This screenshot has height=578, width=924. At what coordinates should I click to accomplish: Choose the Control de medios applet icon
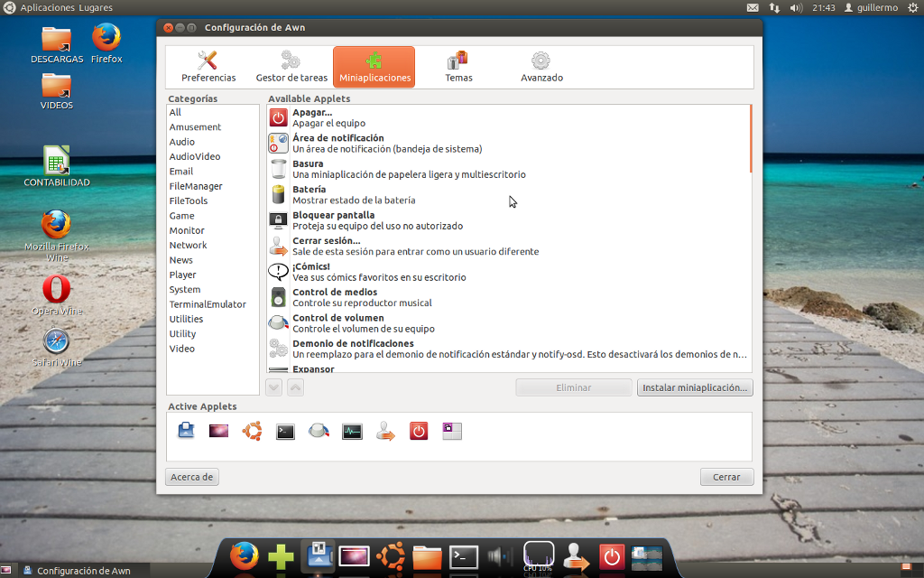pyautogui.click(x=278, y=297)
